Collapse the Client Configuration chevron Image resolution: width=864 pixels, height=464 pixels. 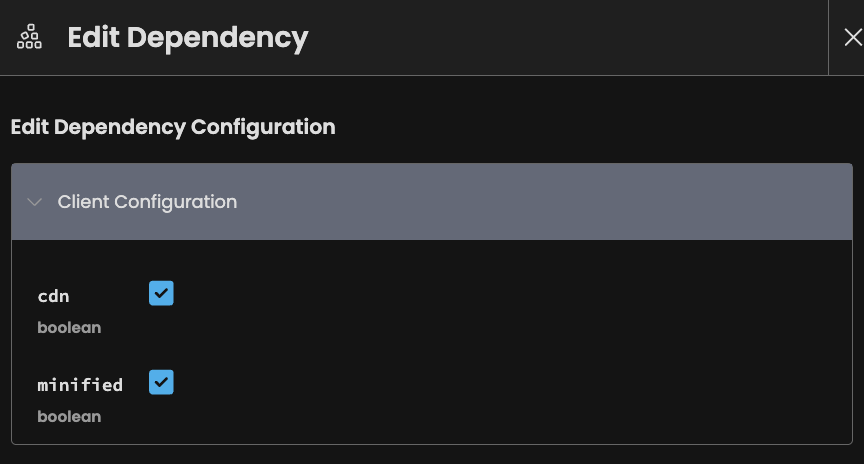pyautogui.click(x=35, y=202)
